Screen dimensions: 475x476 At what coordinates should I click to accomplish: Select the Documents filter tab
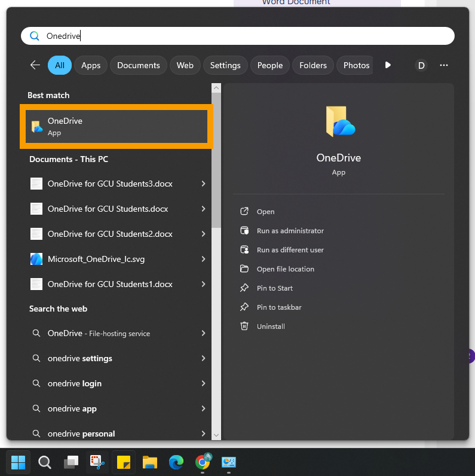[x=138, y=65]
